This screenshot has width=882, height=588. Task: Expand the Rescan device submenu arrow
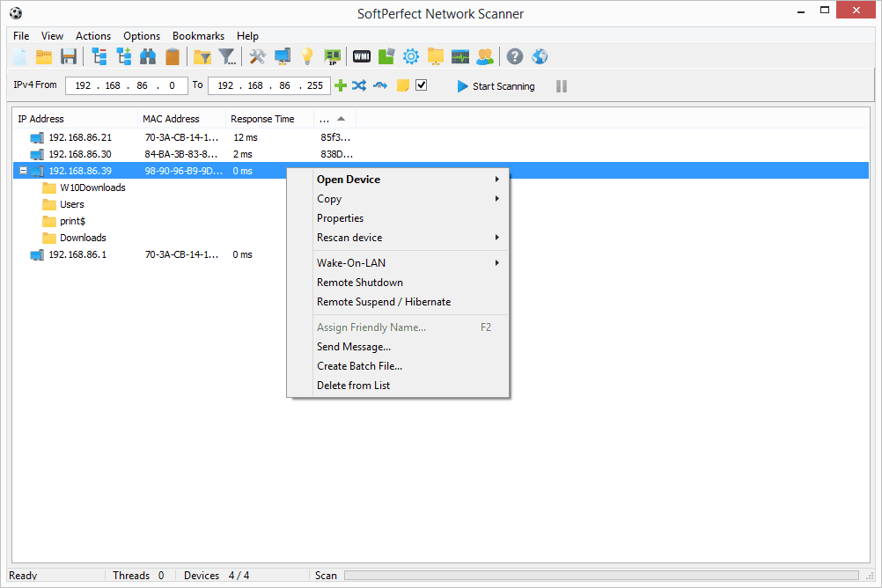coord(496,238)
